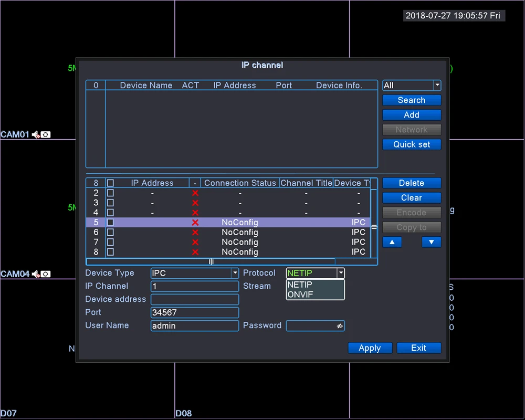Click CAM01 snapshot camera icon
The width and height of the screenshot is (525, 420).
[46, 134]
